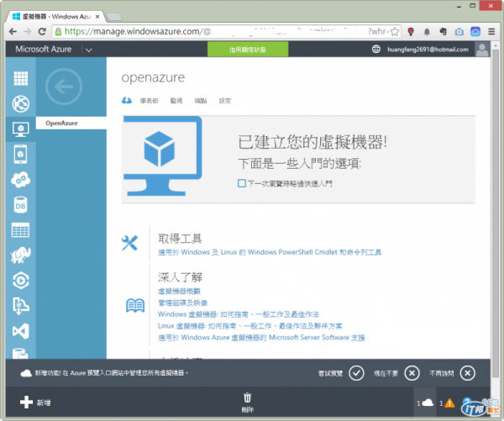Show the cloud operations status icon
The height and width of the screenshot is (421, 504).
click(x=428, y=403)
